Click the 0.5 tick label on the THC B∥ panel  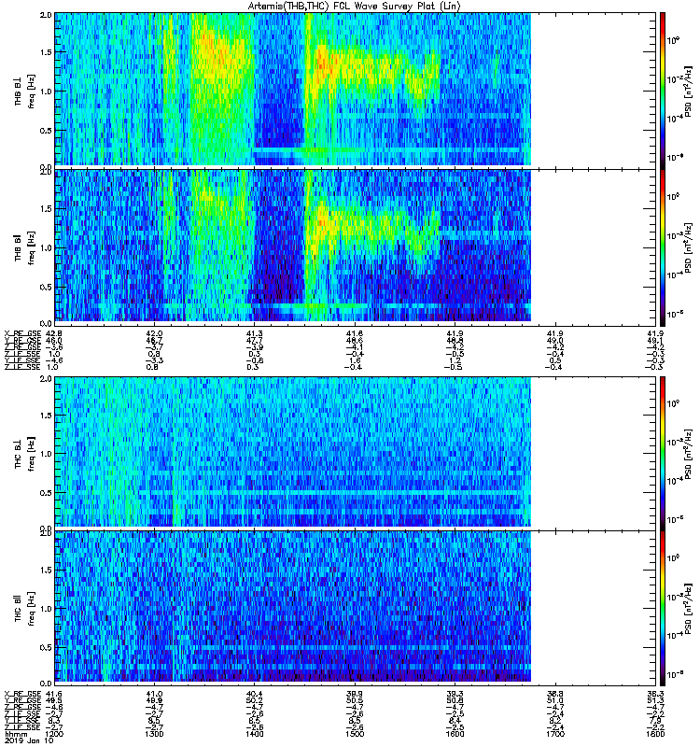pyautogui.click(x=46, y=647)
